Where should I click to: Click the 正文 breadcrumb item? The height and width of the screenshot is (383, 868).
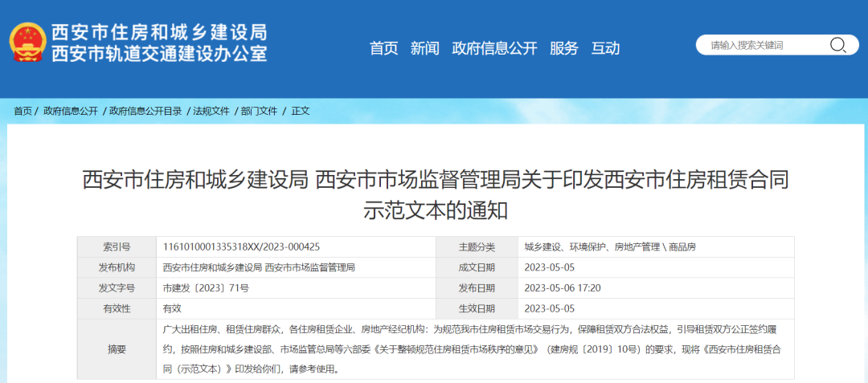(301, 111)
